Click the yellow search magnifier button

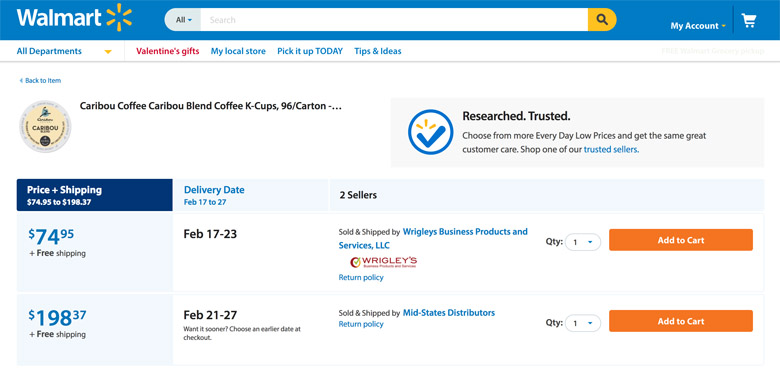(x=602, y=20)
